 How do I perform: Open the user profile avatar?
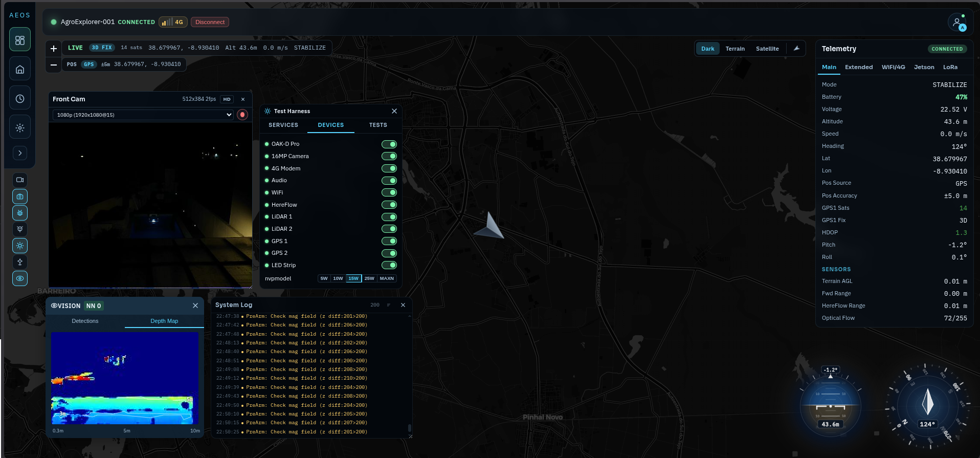(x=957, y=22)
